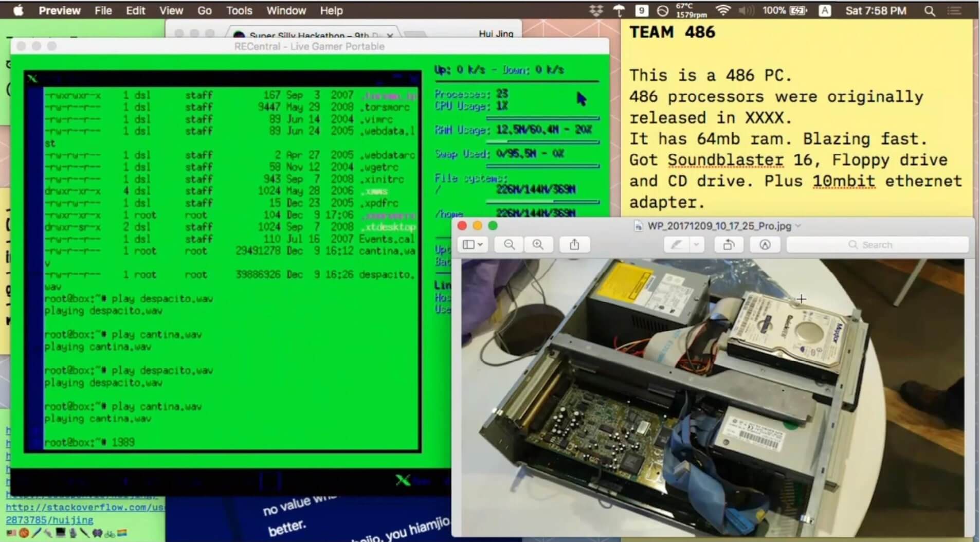Open the View menu
Screen dimensions: 980x542
click(171, 10)
